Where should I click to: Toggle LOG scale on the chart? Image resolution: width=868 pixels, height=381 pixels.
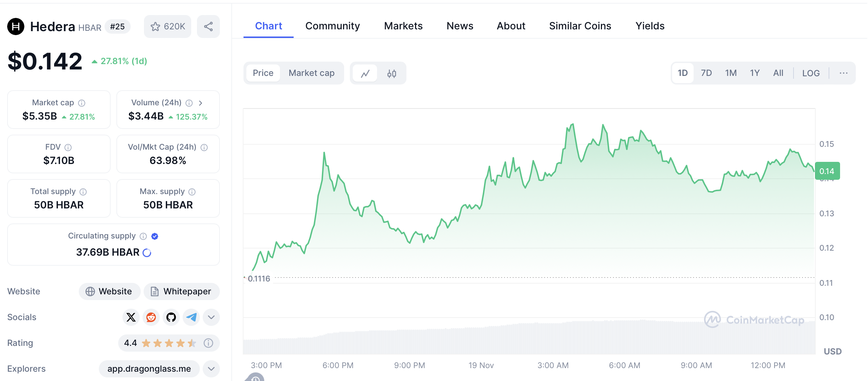811,73
